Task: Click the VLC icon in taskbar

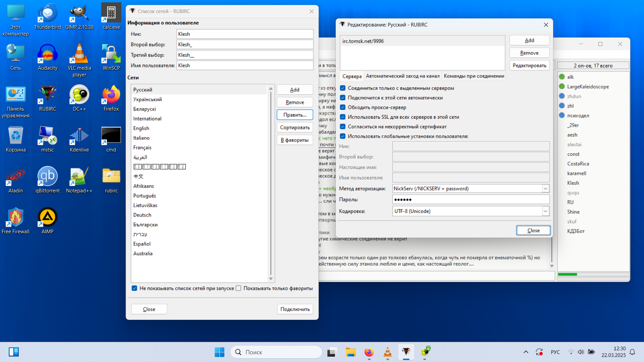Action: click(x=387, y=352)
